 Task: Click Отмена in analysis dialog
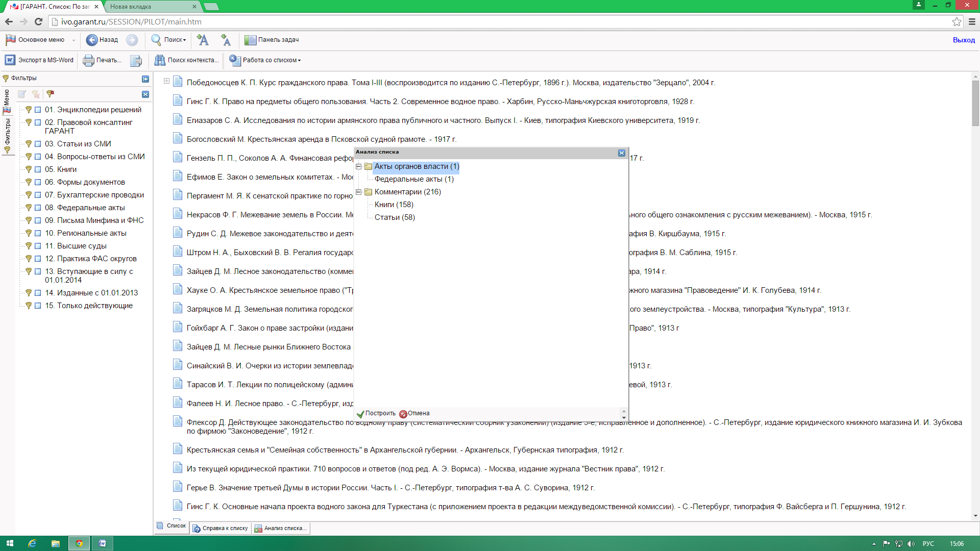(414, 414)
